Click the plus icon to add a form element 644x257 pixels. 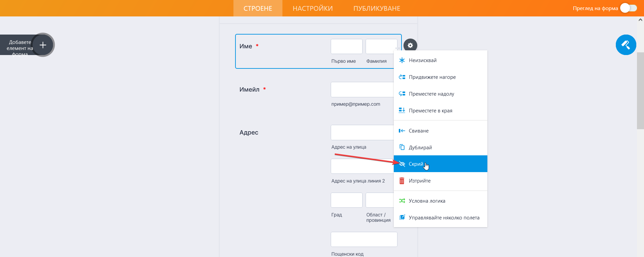pyautogui.click(x=43, y=45)
